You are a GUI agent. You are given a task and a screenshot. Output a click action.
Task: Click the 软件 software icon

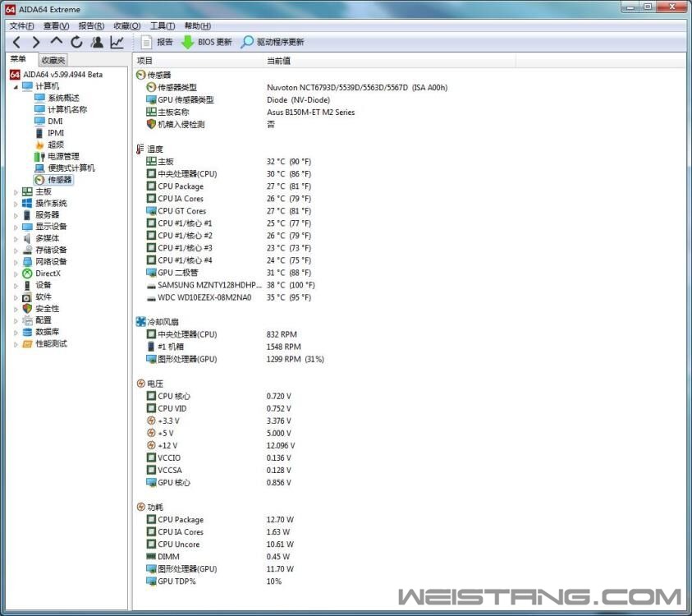27,297
